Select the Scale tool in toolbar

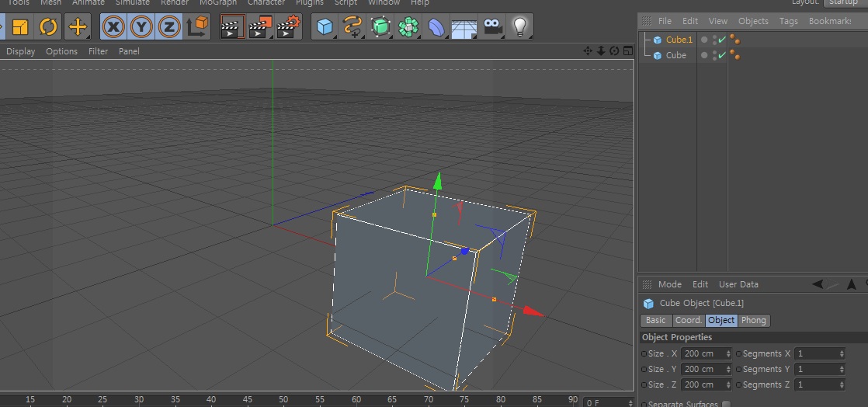pos(19,27)
